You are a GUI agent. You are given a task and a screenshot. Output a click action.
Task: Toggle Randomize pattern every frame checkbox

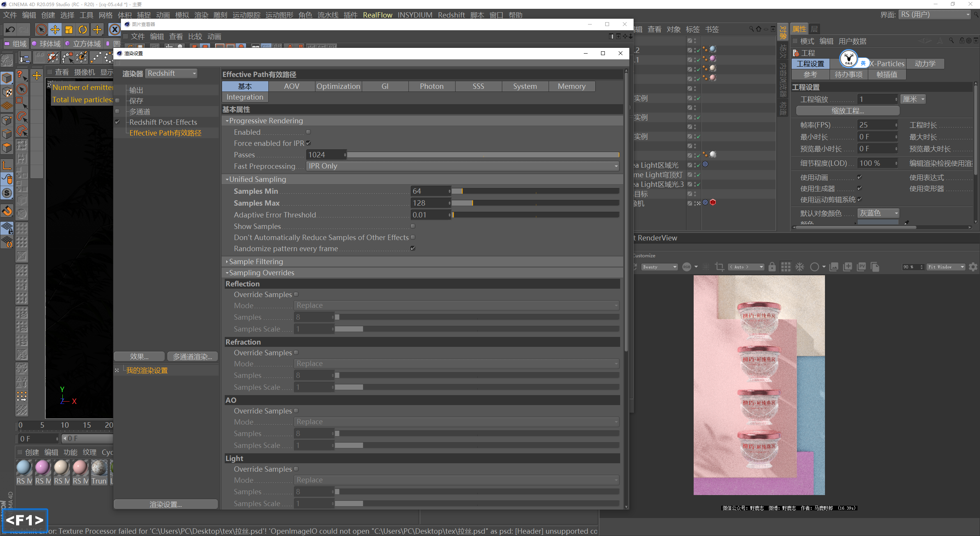[x=413, y=248]
